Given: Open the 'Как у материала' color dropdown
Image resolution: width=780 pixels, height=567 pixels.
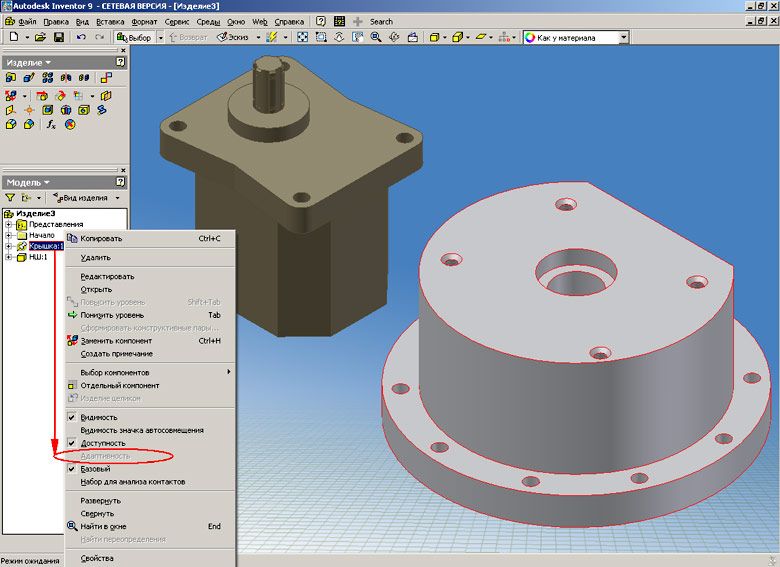Looking at the screenshot, I should click(x=623, y=37).
